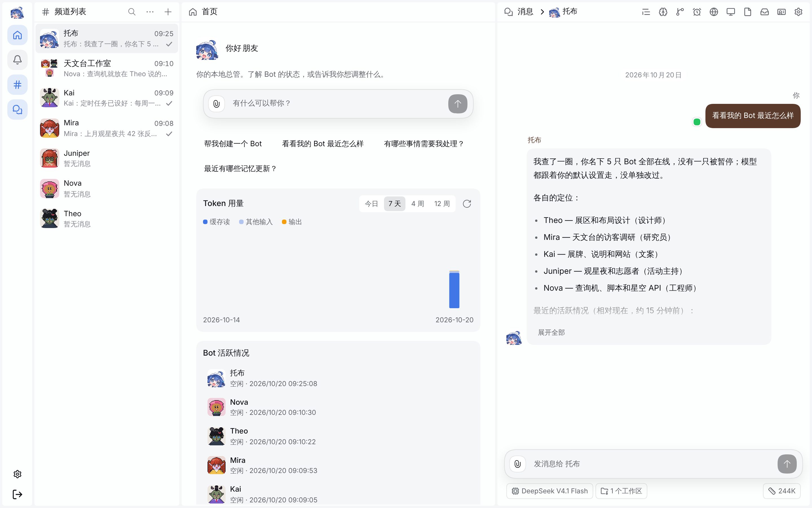Click the blue bar in Token chart
Image resolution: width=812 pixels, height=508 pixels.
pyautogui.click(x=454, y=290)
